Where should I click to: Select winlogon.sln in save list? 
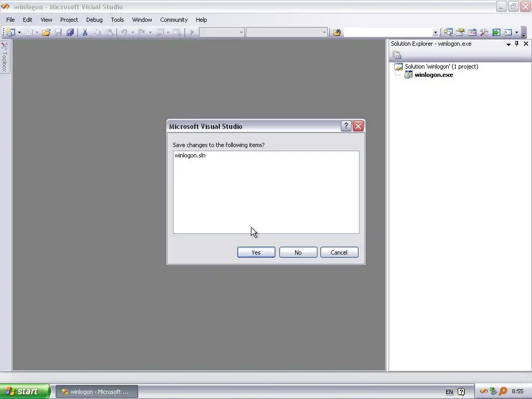pos(190,155)
